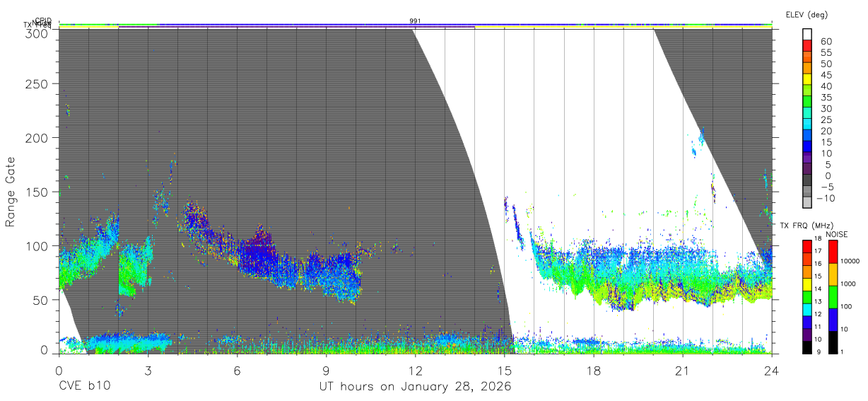Click the "−10" label on ELEV colorbar
Screen dimensions: 868x401
click(x=824, y=198)
